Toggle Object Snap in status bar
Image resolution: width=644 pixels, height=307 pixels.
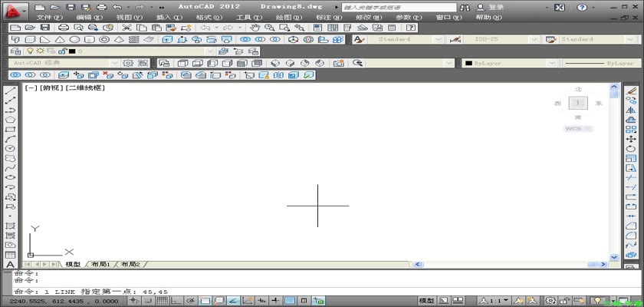204,301
